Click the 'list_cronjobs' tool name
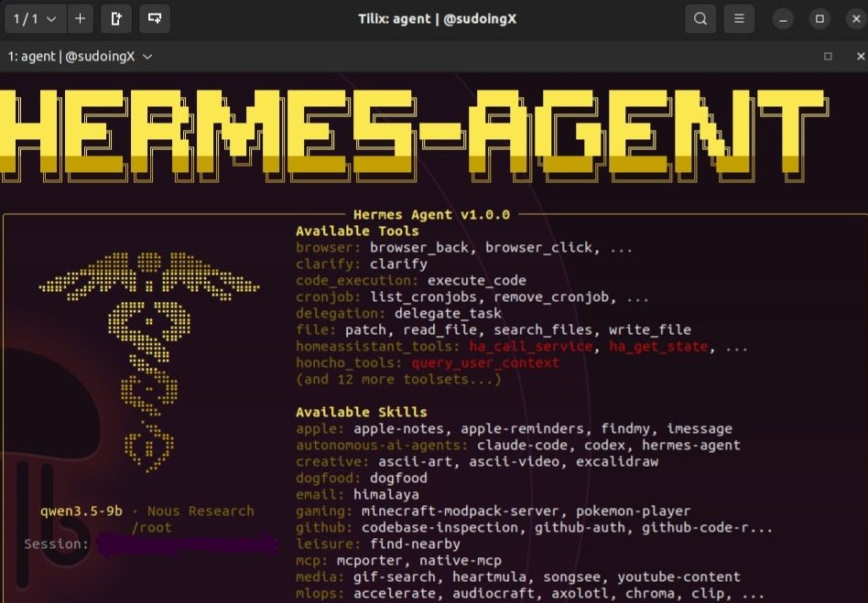Viewport: 868px width, 603px height. point(424,297)
